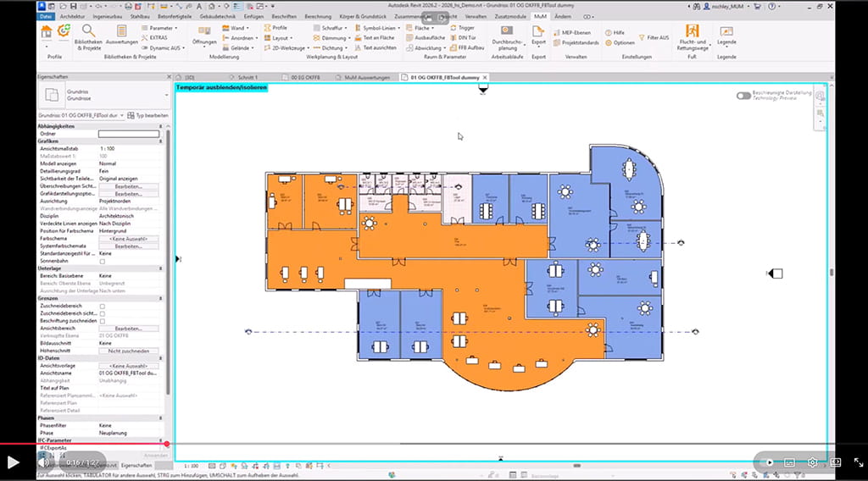Open Bibliotheken & Projekte search tool
Image resolution: width=868 pixels, height=481 pixels.
pos(87,36)
